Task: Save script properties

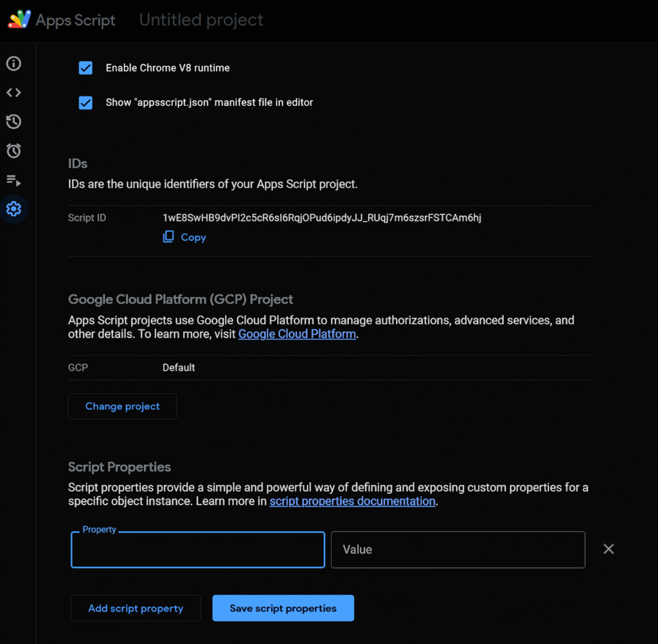Action: point(283,608)
